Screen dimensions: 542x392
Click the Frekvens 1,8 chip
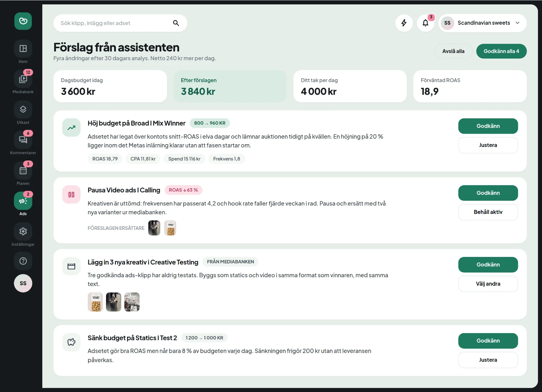click(227, 159)
